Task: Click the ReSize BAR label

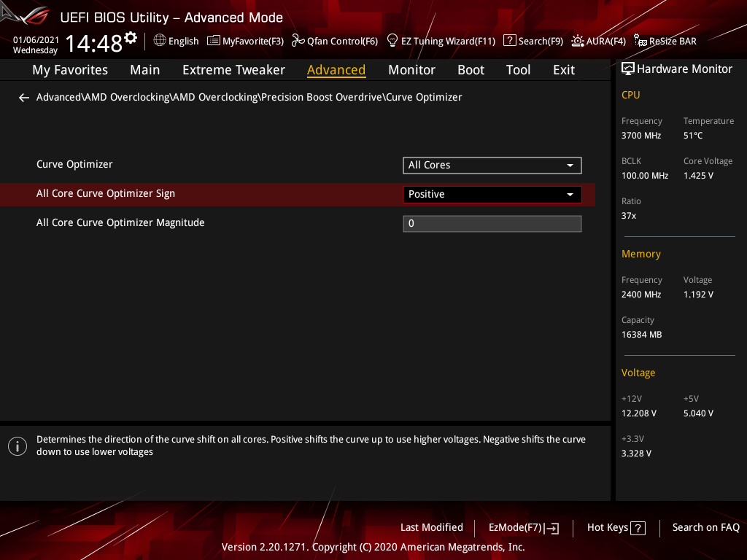Action: pyautogui.click(x=673, y=42)
